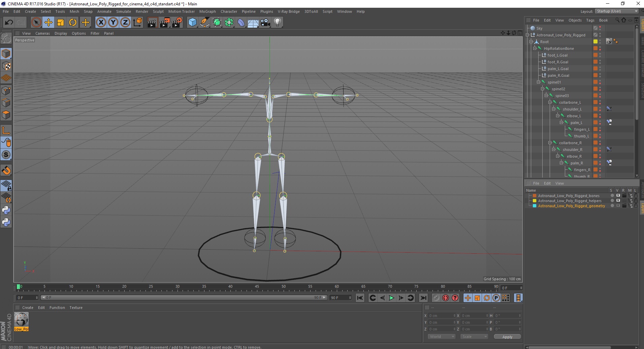Toggle X axis lock
Screen dimensions: 644x349
tap(101, 23)
